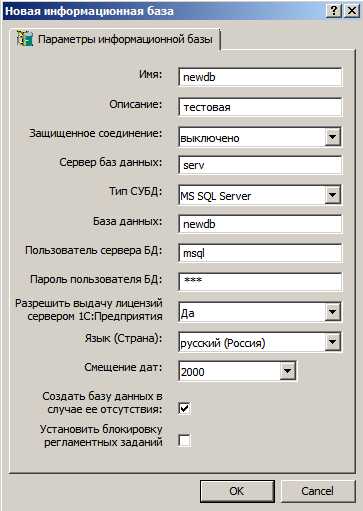
Task: Focus the База данных input field
Action: [x=260, y=224]
